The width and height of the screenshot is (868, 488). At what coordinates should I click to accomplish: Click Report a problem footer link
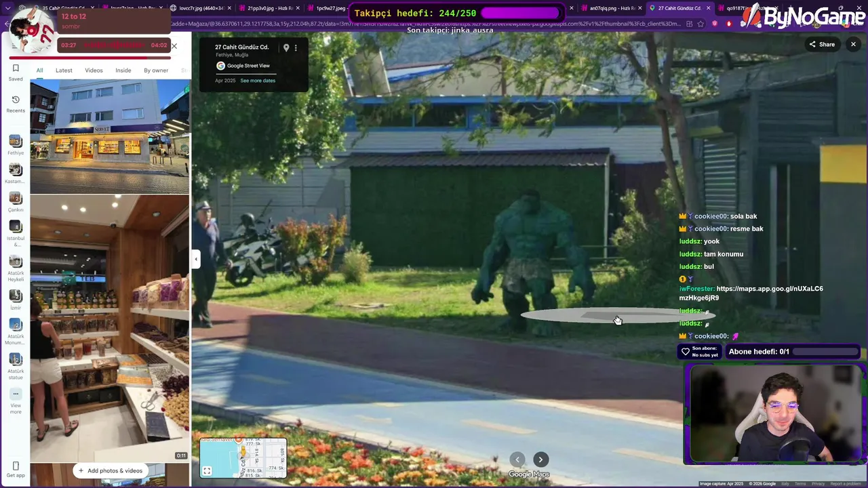[846, 484]
